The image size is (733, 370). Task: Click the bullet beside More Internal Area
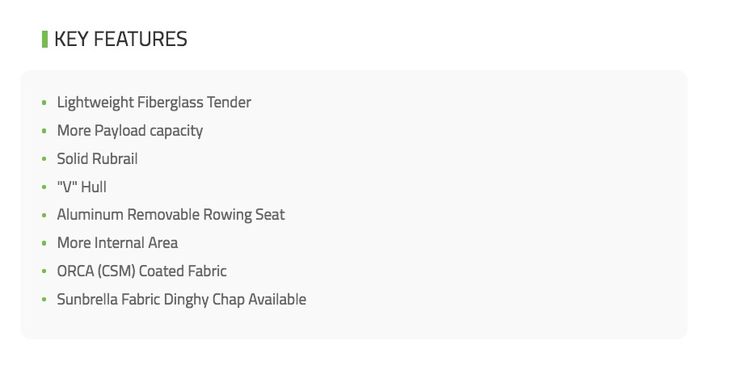click(44, 243)
